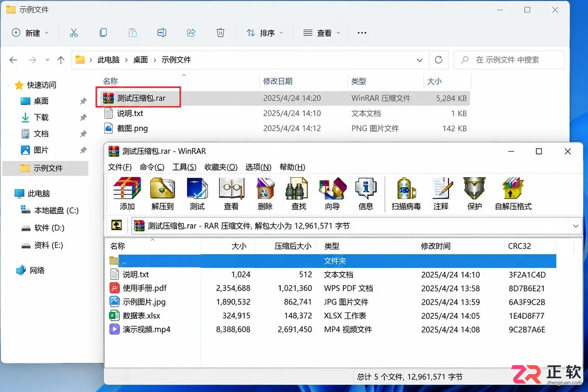The width and height of the screenshot is (588, 392).
Task: Show archive 信息 info icon
Action: tap(366, 193)
